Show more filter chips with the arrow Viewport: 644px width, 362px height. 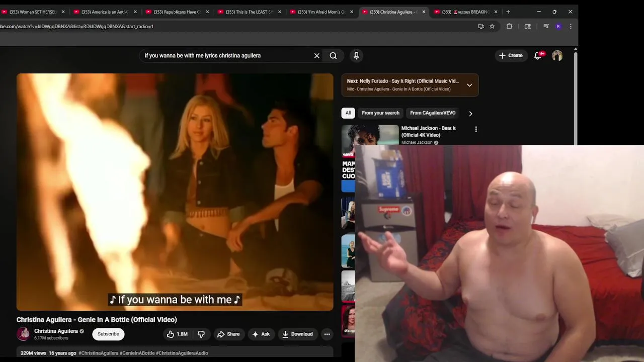click(x=470, y=114)
